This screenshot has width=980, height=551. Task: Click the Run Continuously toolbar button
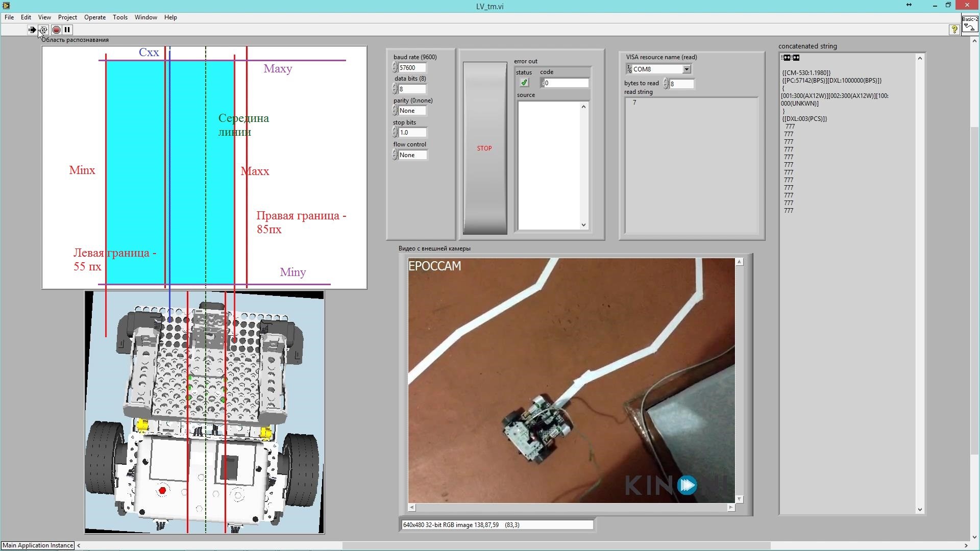tap(43, 30)
